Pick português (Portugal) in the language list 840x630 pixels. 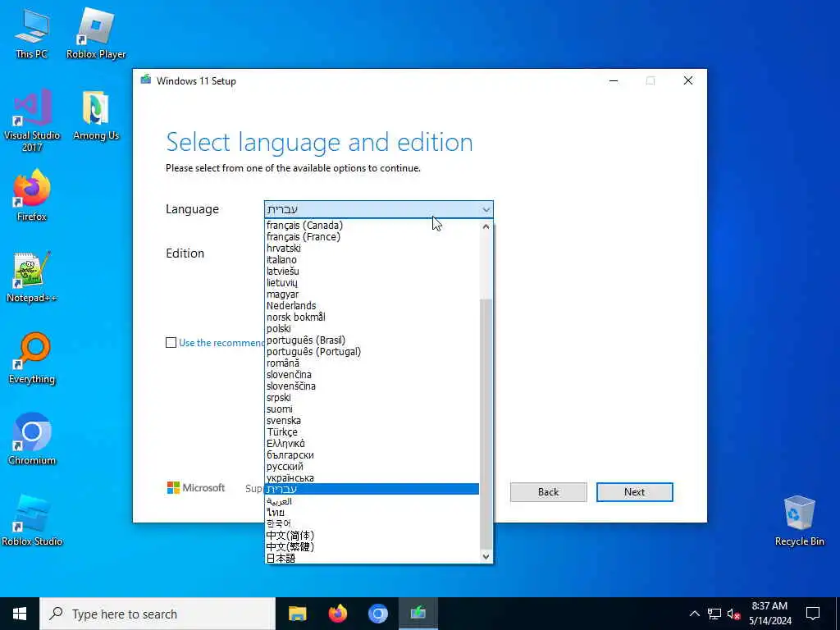click(x=372, y=351)
